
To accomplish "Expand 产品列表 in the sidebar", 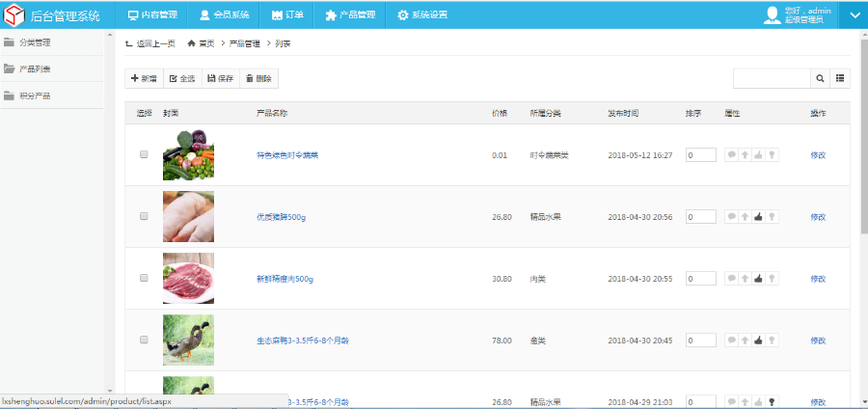I will [52, 69].
